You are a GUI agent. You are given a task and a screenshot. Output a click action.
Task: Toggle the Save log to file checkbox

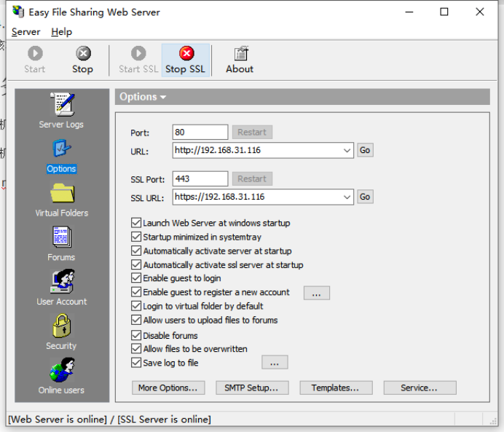click(x=136, y=363)
